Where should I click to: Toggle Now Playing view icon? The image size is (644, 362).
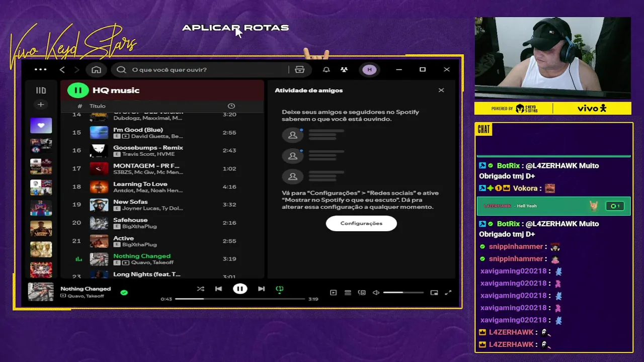click(x=333, y=293)
